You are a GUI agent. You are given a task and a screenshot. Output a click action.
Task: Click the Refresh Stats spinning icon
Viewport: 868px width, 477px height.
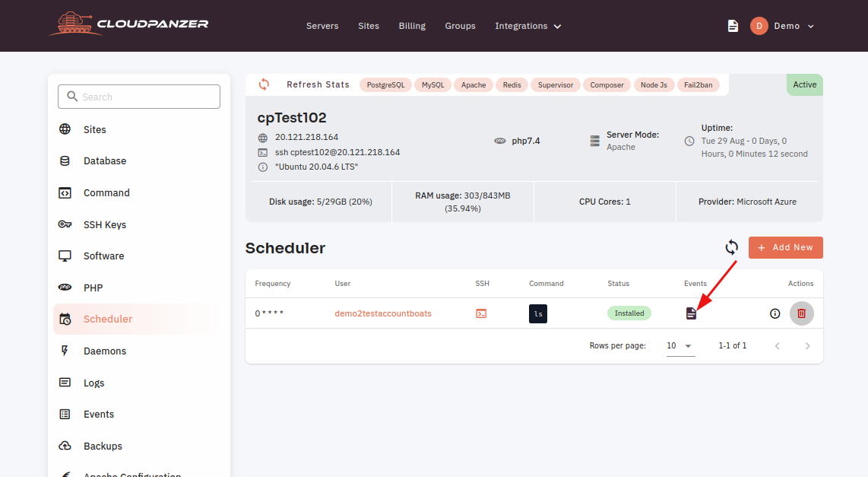pyautogui.click(x=264, y=84)
